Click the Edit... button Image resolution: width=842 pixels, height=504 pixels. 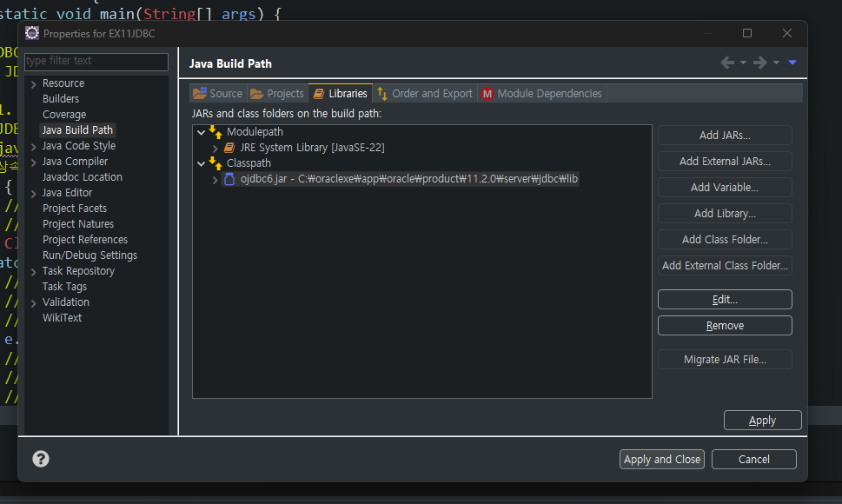click(x=725, y=300)
